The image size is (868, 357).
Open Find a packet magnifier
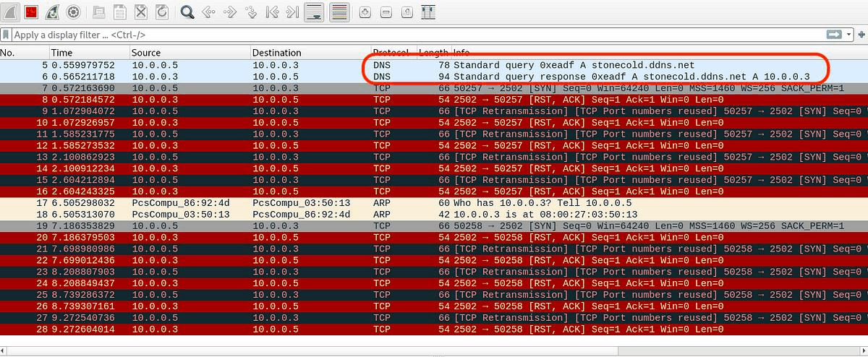point(187,12)
